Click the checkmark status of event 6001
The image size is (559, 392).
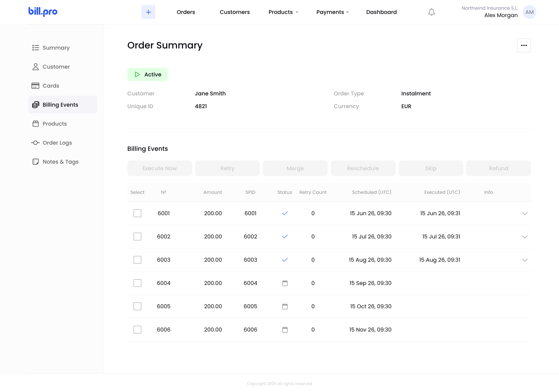(285, 213)
